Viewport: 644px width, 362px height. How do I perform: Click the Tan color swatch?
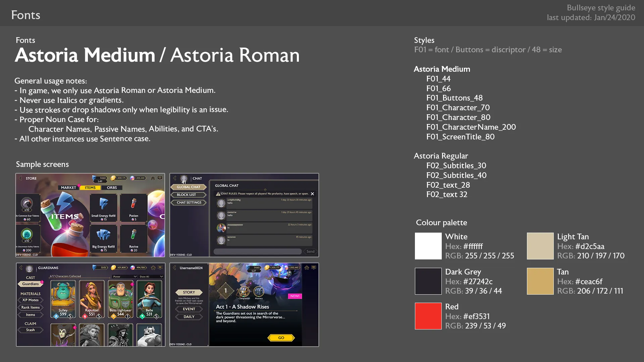click(x=540, y=281)
